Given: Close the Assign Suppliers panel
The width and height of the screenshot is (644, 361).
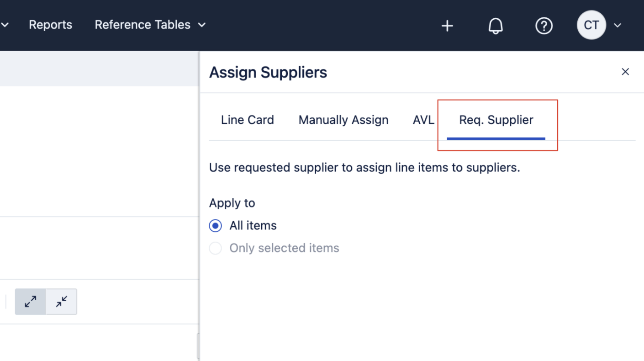Looking at the screenshot, I should coord(625,72).
